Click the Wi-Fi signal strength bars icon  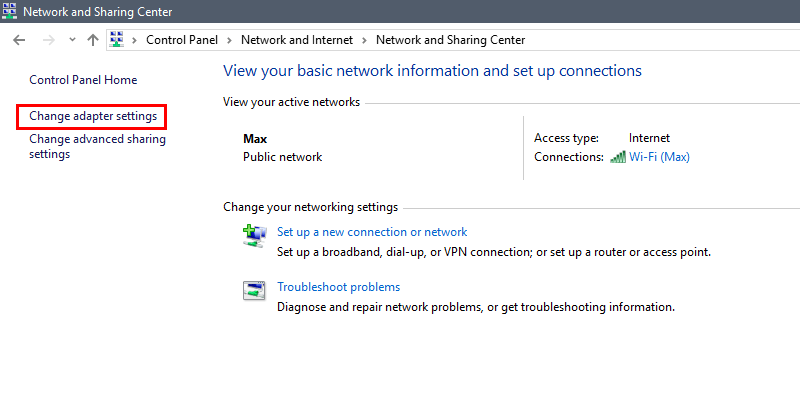(618, 158)
